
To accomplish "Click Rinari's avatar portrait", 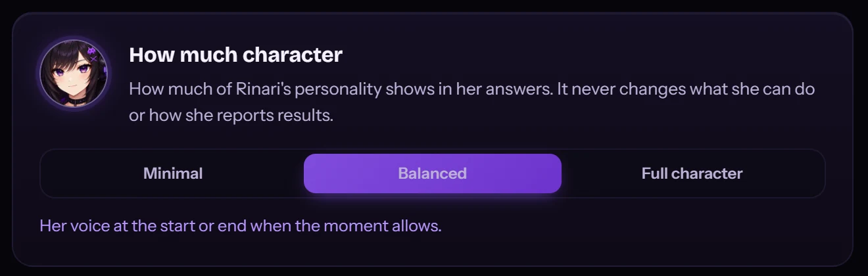I will pos(73,72).
